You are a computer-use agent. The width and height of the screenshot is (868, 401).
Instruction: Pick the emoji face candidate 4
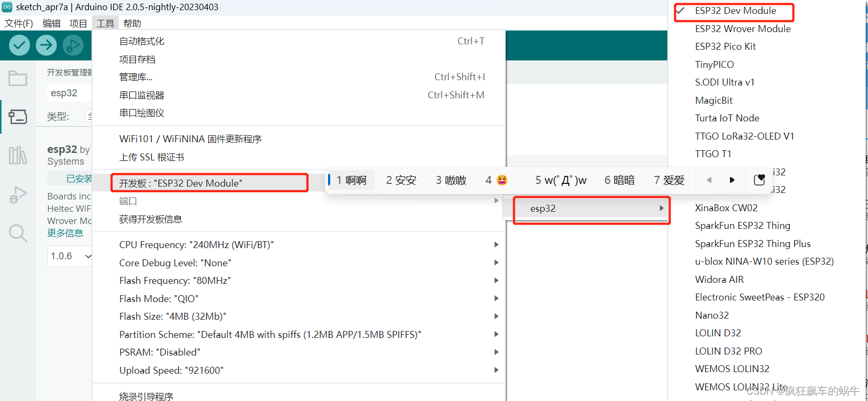point(496,180)
